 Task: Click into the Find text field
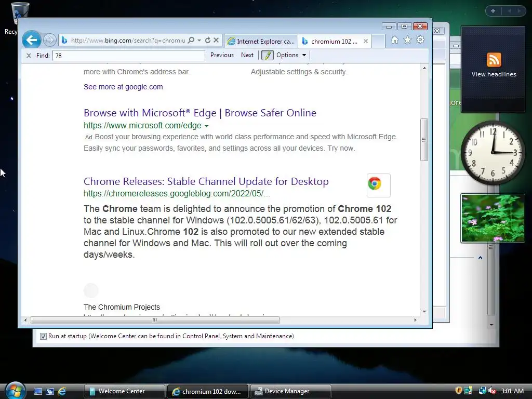pyautogui.click(x=129, y=56)
